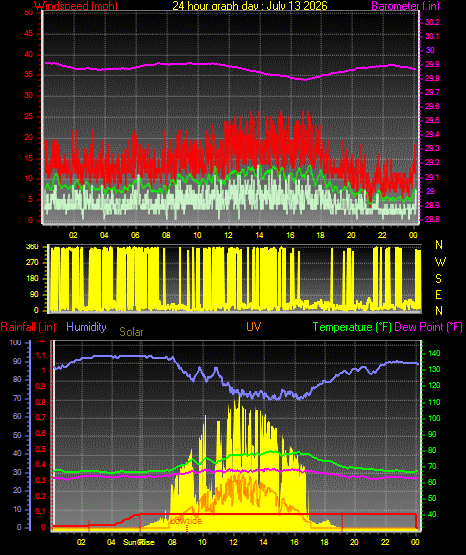Click the 45 windspeed scale value
The image size is (466, 555).
28,34
